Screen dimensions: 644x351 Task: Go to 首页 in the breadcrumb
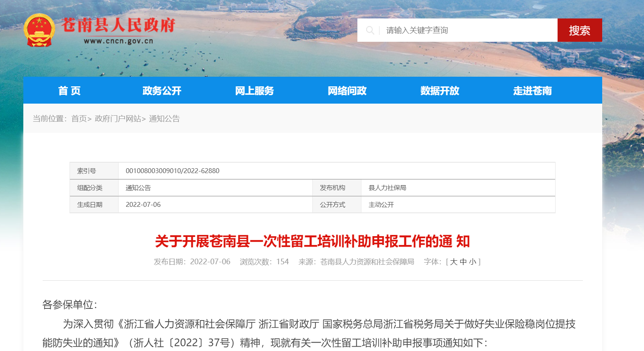(79, 118)
